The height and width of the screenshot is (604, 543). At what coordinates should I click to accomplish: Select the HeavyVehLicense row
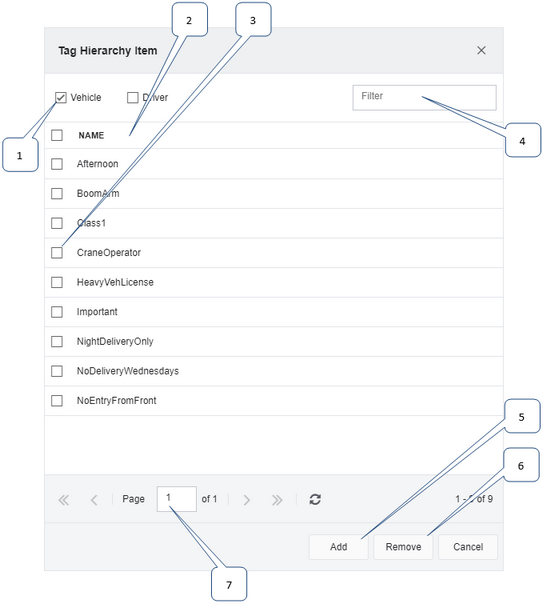(x=274, y=282)
